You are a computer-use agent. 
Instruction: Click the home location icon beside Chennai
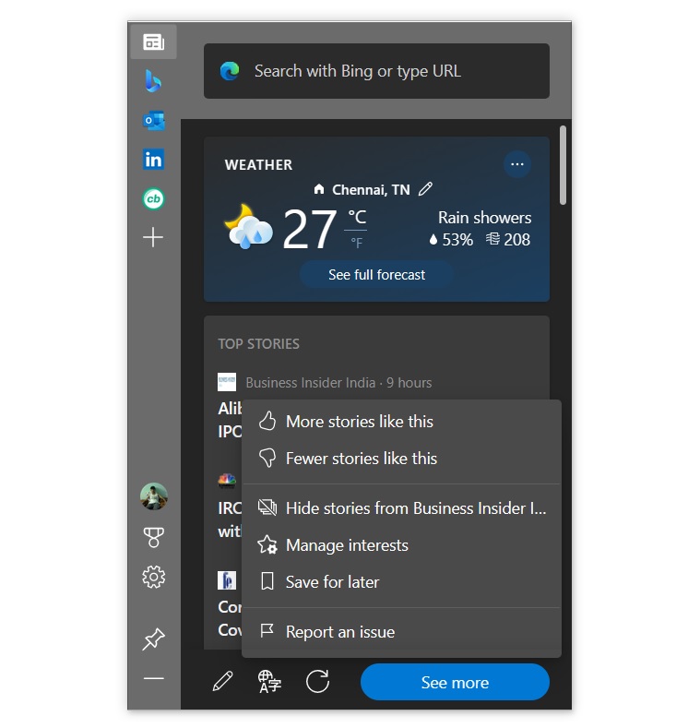click(x=319, y=189)
